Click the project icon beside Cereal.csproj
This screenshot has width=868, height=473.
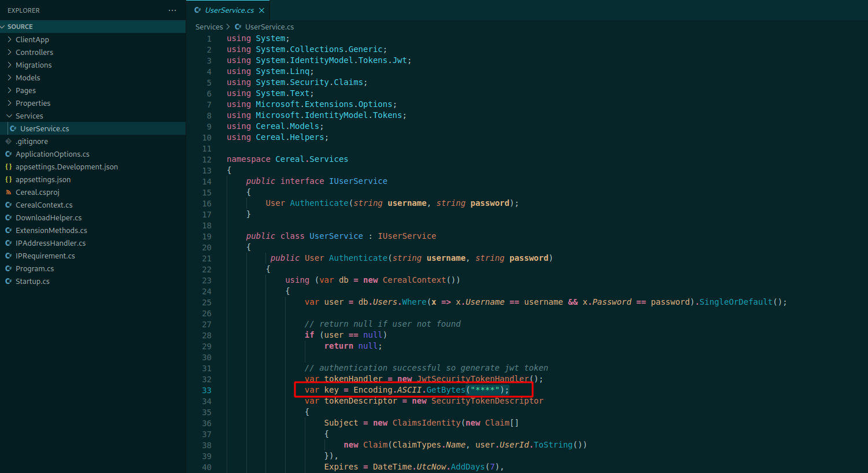click(x=9, y=192)
